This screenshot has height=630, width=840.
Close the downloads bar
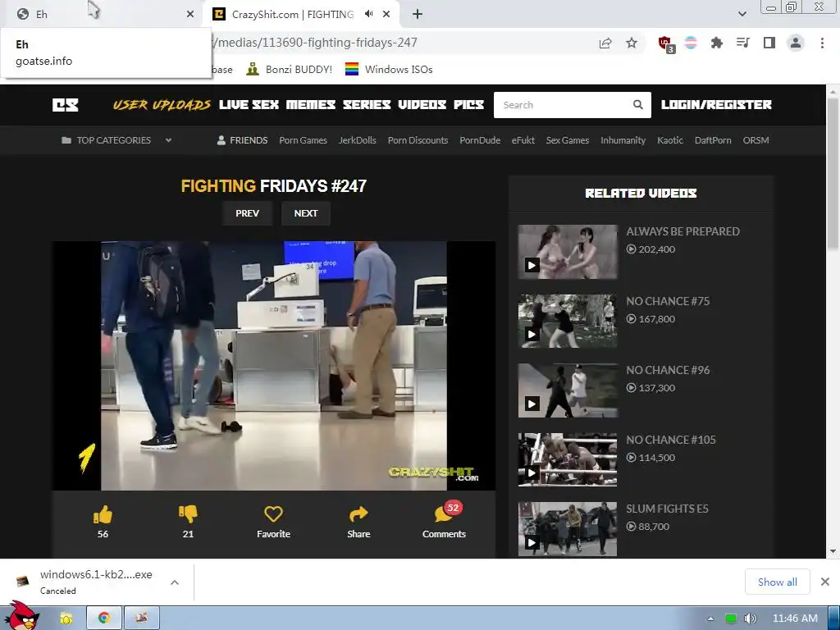tap(825, 582)
